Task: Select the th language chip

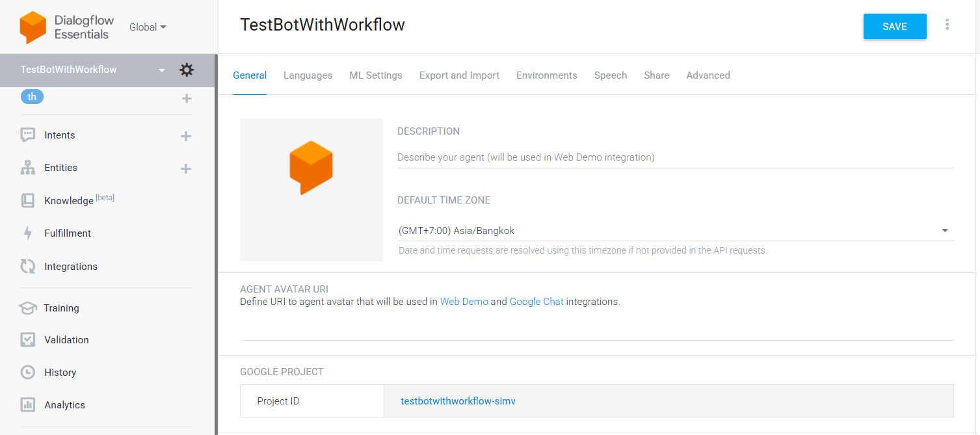Action: pos(32,97)
